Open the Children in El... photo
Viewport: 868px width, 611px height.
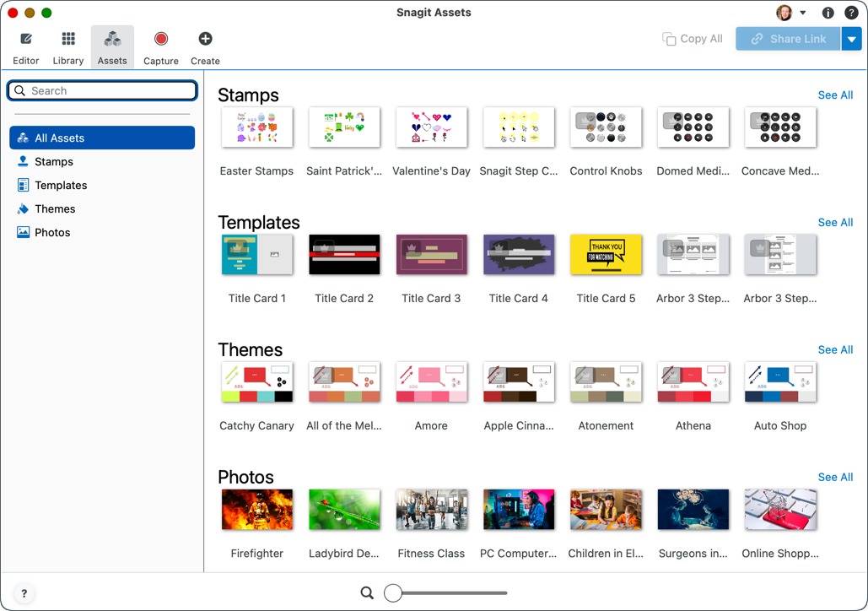[607, 510]
